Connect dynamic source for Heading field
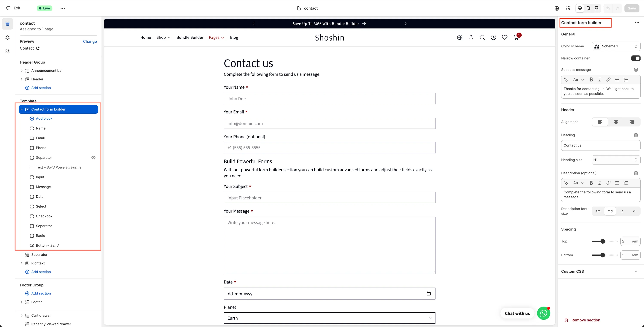The height and width of the screenshot is (327, 644). (x=636, y=135)
